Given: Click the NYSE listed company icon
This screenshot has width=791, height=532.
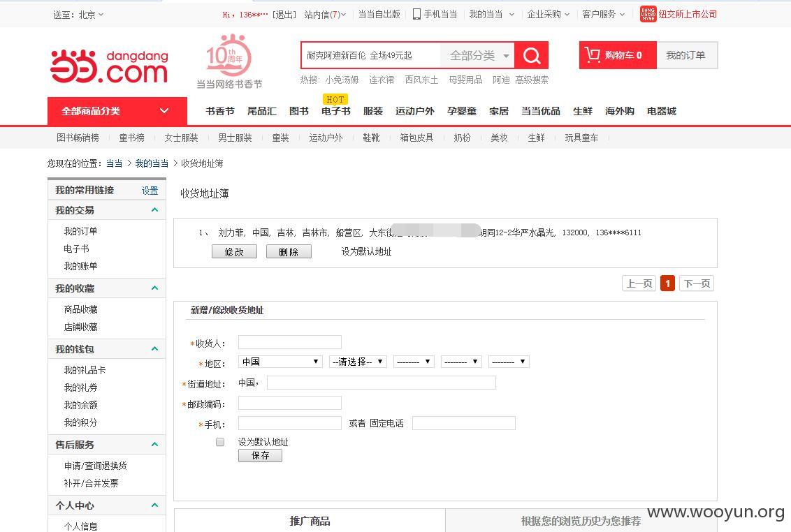Looking at the screenshot, I should click(648, 14).
